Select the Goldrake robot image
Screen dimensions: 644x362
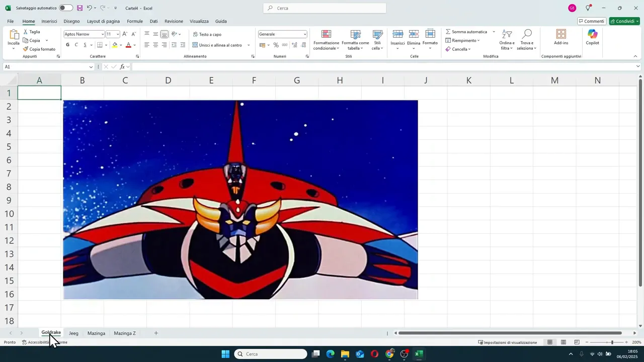tap(240, 200)
